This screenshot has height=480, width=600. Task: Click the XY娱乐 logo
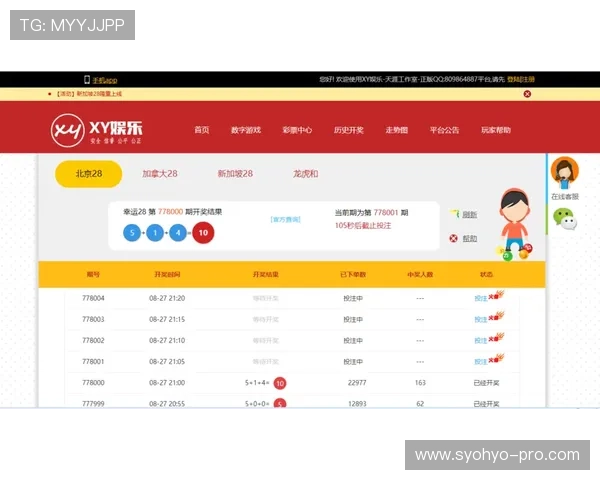(96, 130)
